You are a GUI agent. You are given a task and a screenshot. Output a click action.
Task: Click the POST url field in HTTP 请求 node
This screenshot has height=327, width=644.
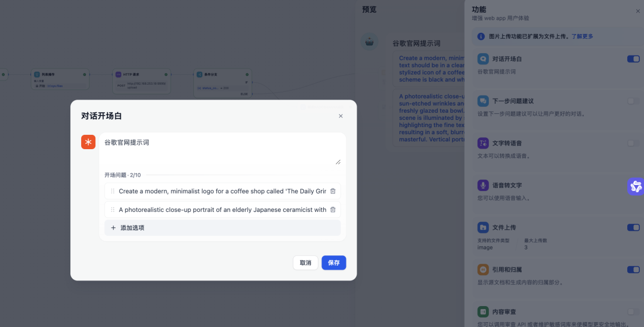coord(141,85)
